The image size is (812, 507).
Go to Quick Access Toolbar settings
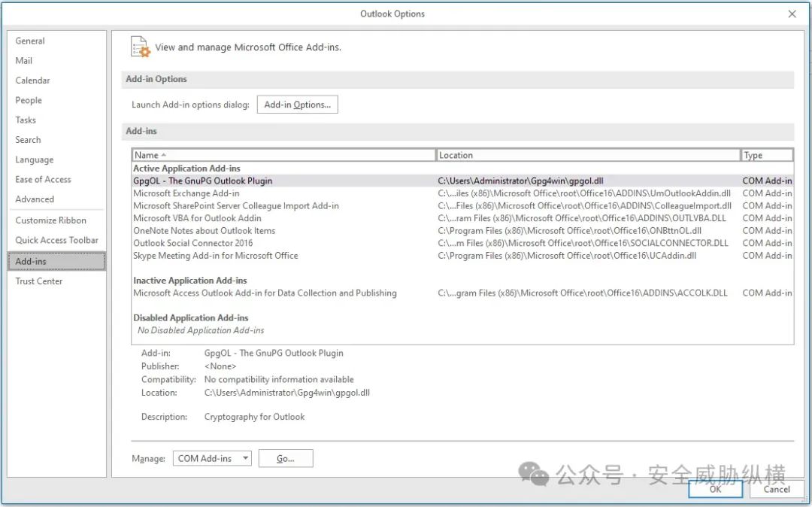tap(56, 240)
